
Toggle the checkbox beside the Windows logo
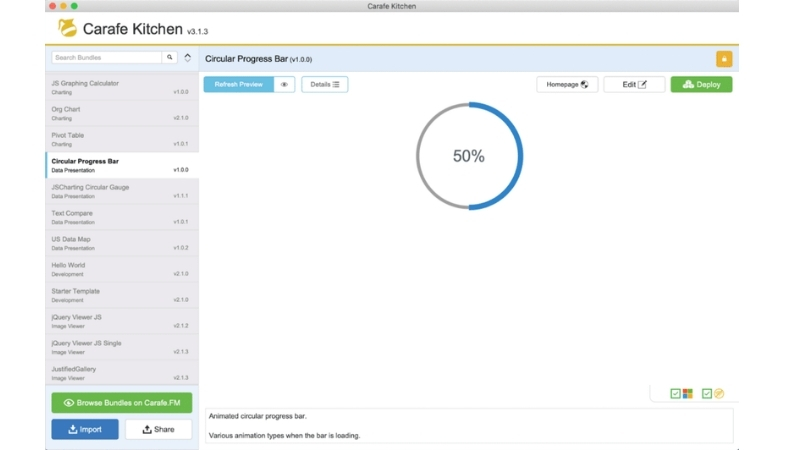pyautogui.click(x=676, y=394)
